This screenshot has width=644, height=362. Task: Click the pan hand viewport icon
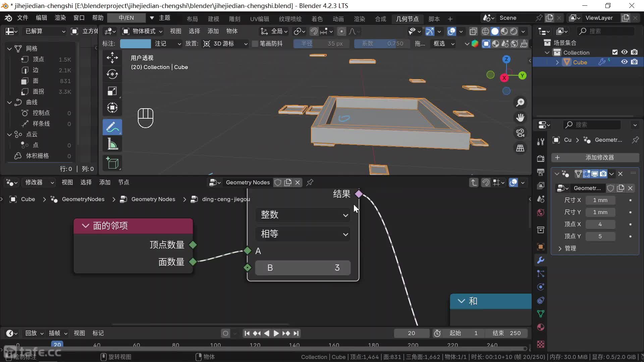pos(520,118)
